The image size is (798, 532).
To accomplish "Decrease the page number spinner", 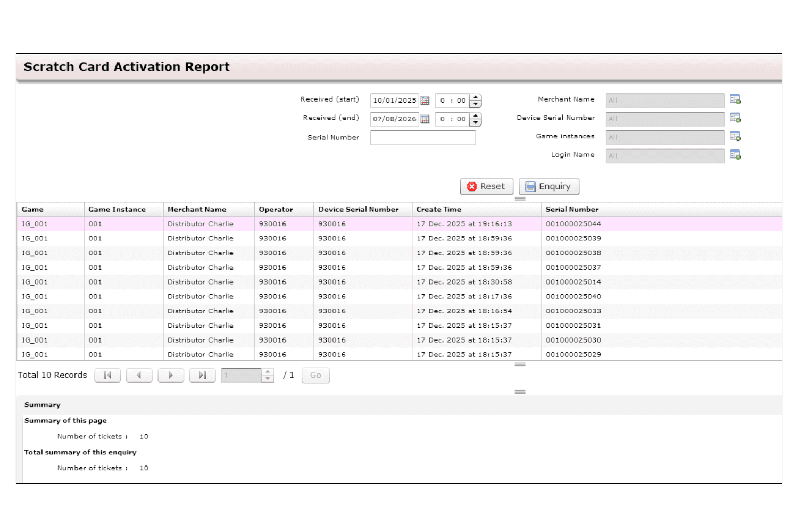I will coord(268,378).
